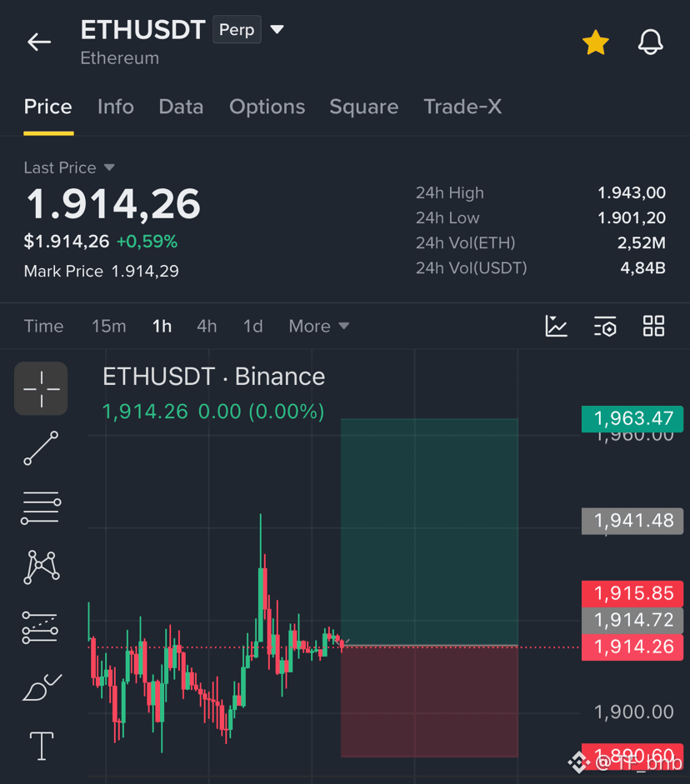Click the gray 1,941.48 price label

tap(632, 521)
